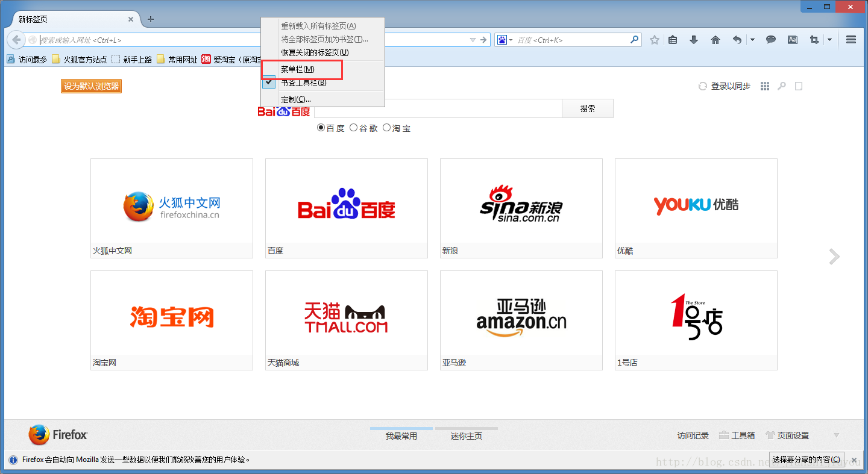The height and width of the screenshot is (474, 868).
Task: Click the 页面设置 shirt icon in the footer
Action: (x=770, y=435)
